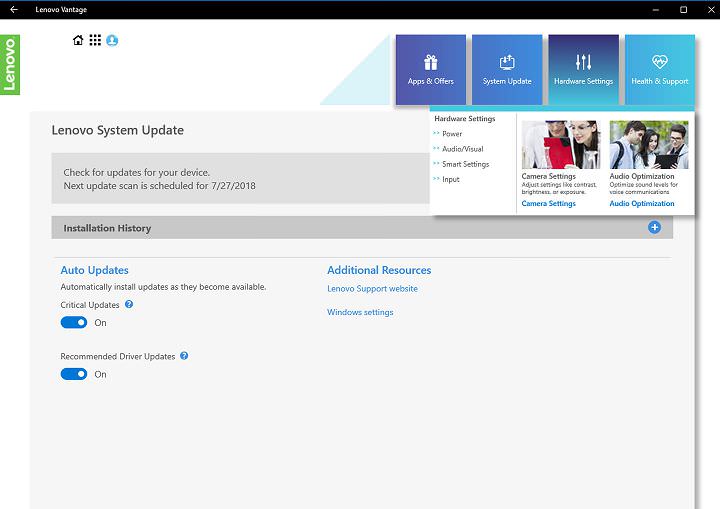Open the Health & Support tile

coord(660,69)
